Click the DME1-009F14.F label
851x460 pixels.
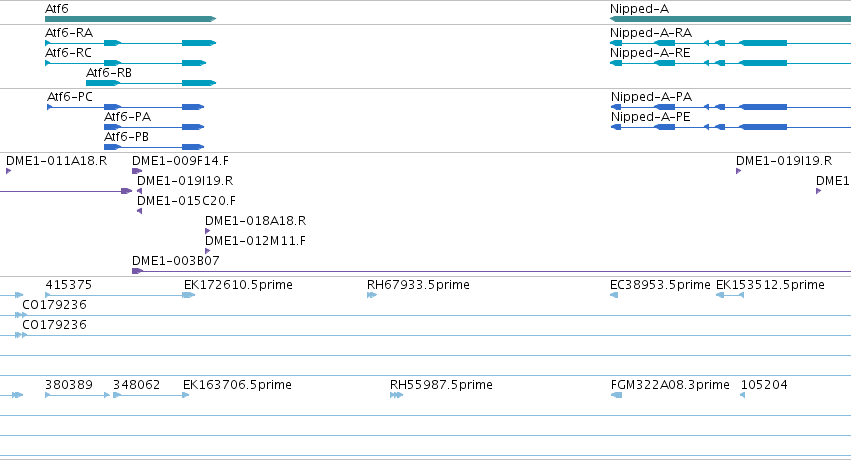coord(180,161)
